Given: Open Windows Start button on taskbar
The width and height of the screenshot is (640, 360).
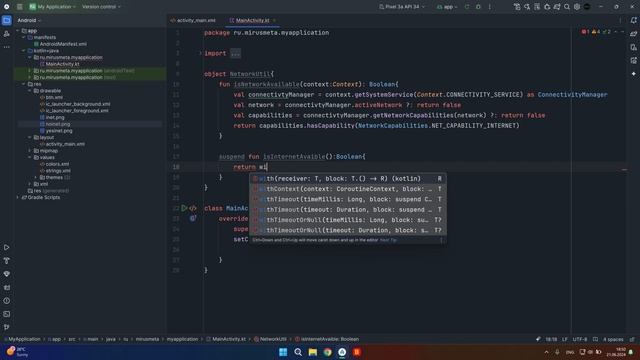Looking at the screenshot, I should point(283,352).
